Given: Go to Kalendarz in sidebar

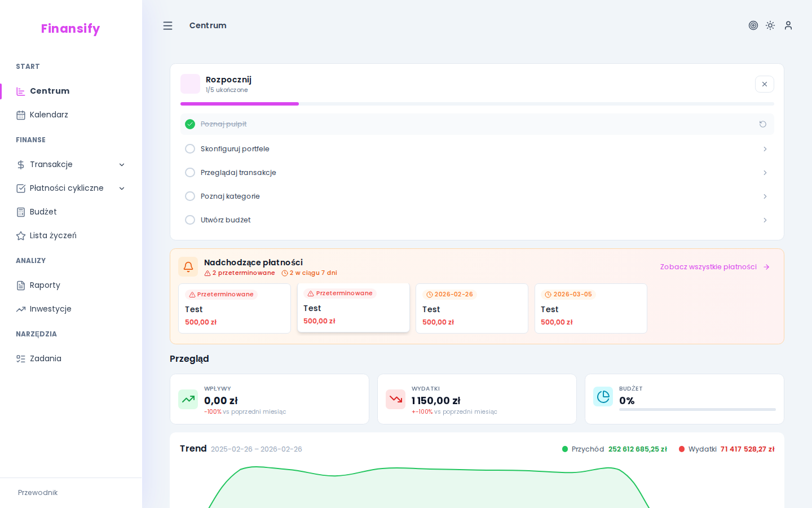Looking at the screenshot, I should coord(48,115).
